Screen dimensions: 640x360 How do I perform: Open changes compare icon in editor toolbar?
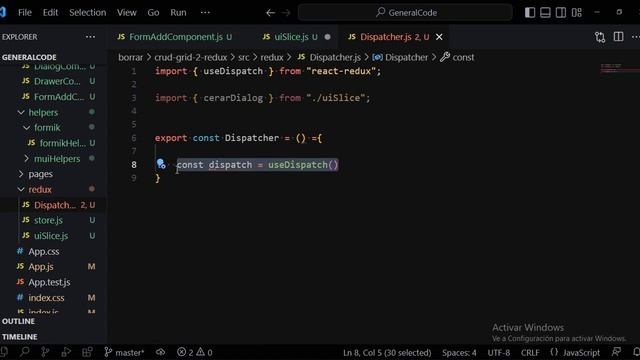tap(600, 37)
